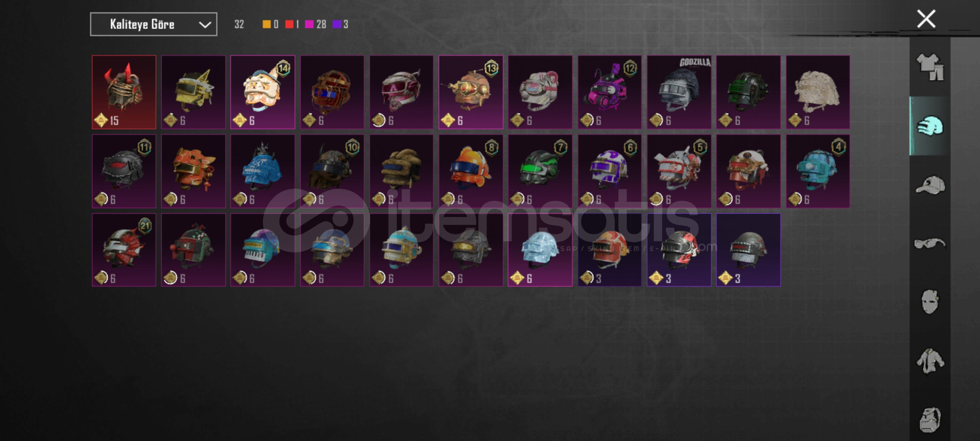Filter by the orange quality swatch
This screenshot has width=980, height=441.
click(266, 24)
